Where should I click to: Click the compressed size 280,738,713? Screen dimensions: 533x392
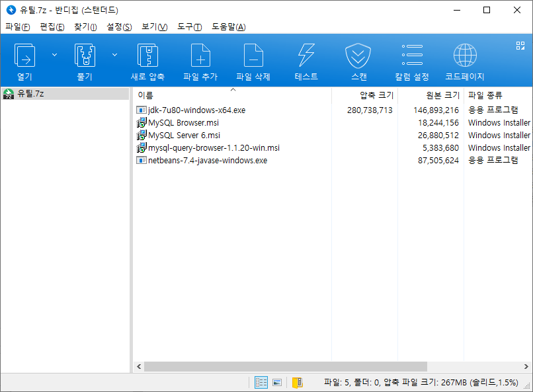click(370, 110)
